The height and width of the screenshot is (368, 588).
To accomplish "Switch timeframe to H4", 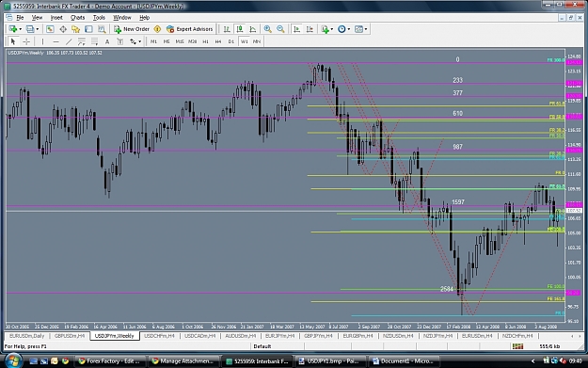I will click(x=218, y=41).
